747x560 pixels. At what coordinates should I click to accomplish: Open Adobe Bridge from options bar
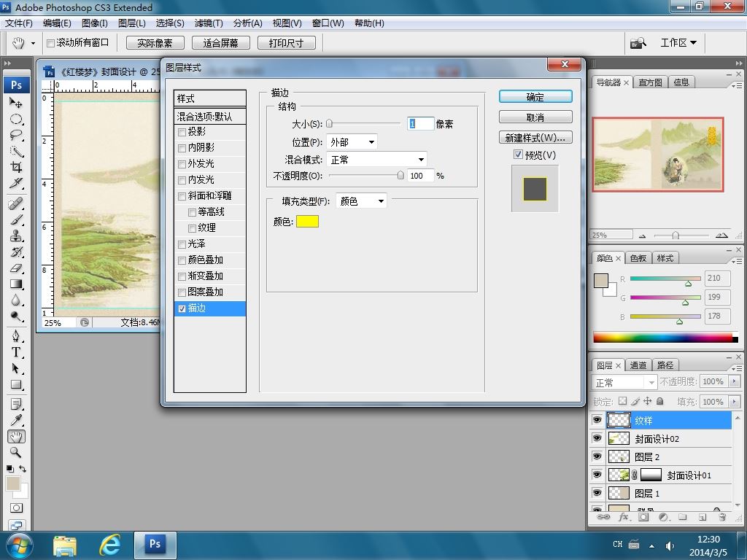638,43
